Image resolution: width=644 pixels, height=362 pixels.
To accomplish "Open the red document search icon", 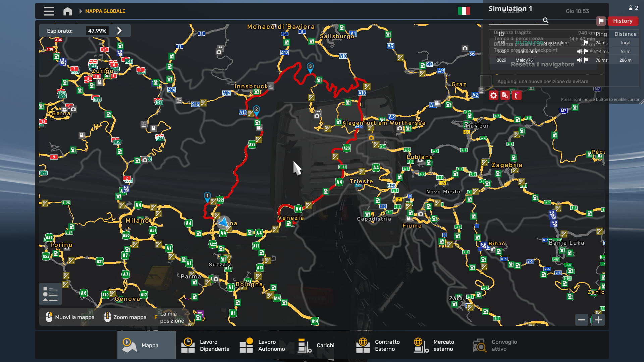I will (x=505, y=96).
